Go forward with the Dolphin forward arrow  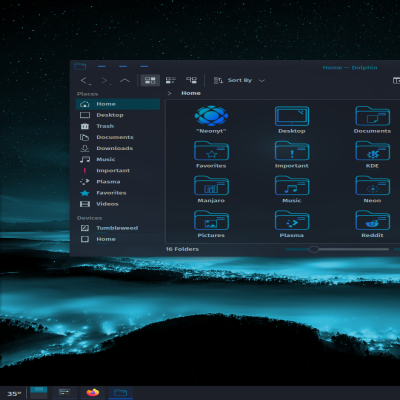(106, 80)
